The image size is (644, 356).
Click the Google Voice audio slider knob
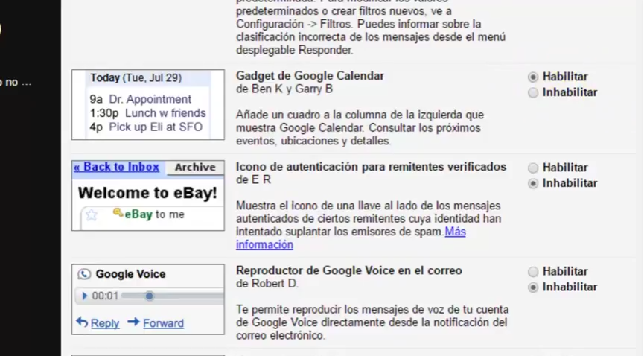[x=150, y=296]
